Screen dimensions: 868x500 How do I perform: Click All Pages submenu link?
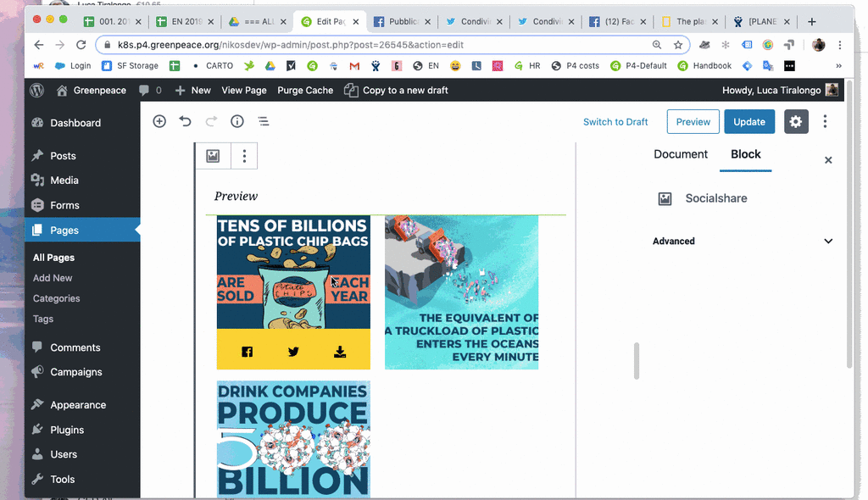click(53, 258)
